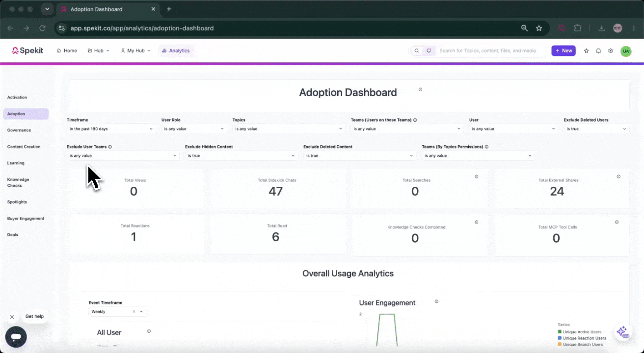644x353 pixels.
Task: Open the chat support bubble
Action: click(x=16, y=337)
